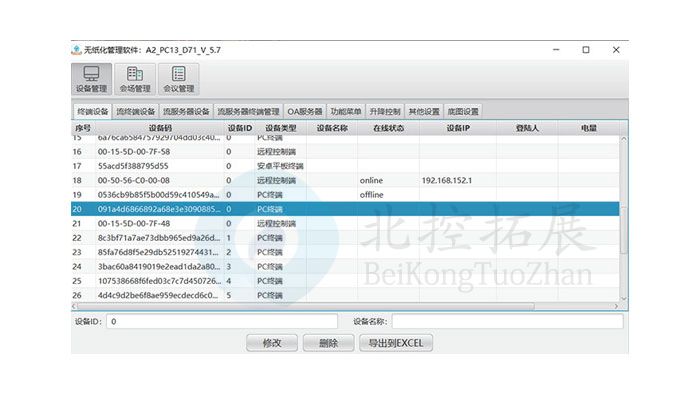The width and height of the screenshot is (700, 394).
Task: Open the 流服务器终端管理 tab
Action: click(248, 112)
